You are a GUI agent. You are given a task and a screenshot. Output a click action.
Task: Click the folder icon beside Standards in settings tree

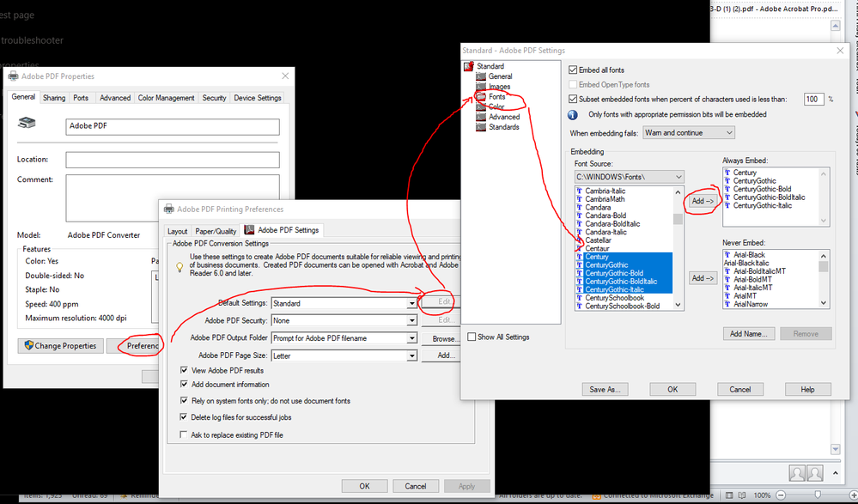[x=481, y=127]
